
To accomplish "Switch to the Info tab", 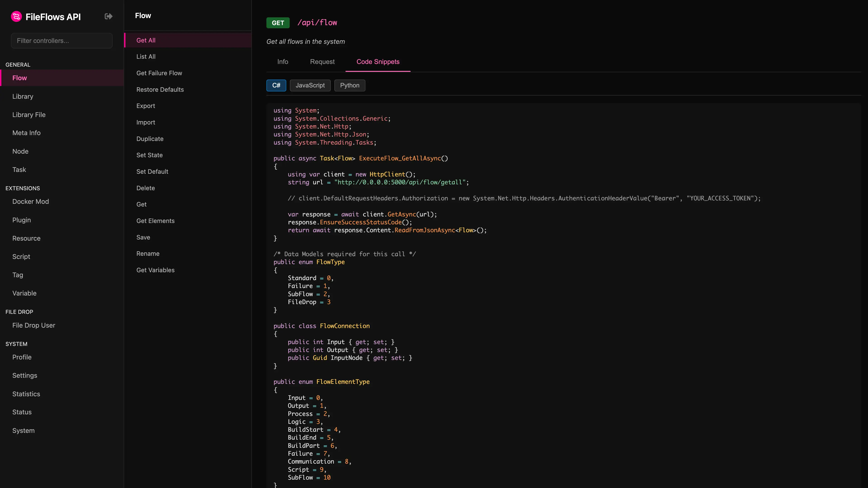I will pos(283,62).
